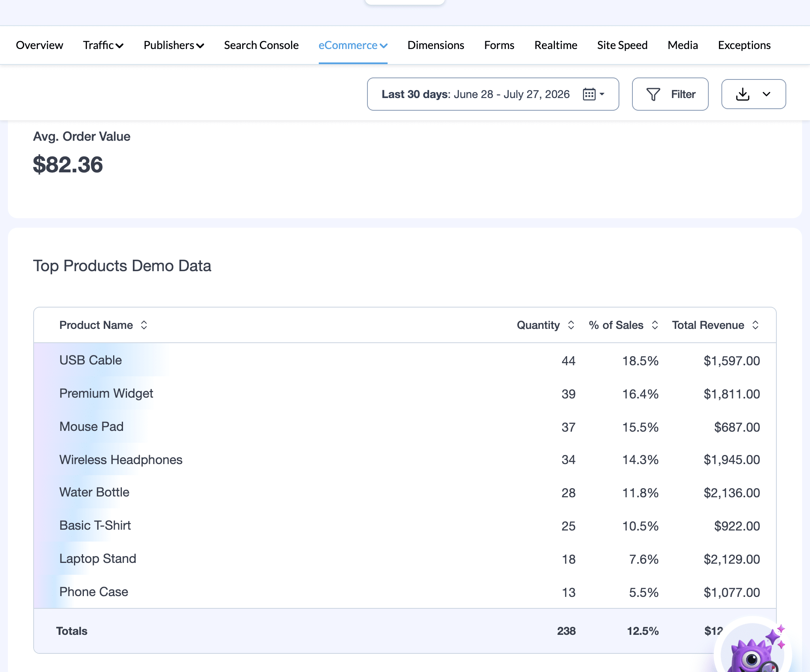Switch to Search Console tab
This screenshot has height=672, width=810.
[x=261, y=45]
